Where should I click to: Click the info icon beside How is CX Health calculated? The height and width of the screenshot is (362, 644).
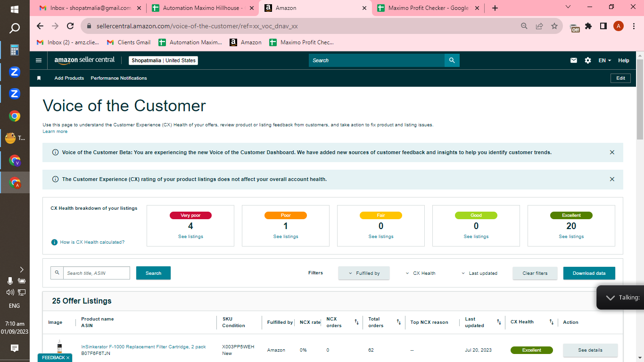[x=54, y=242]
